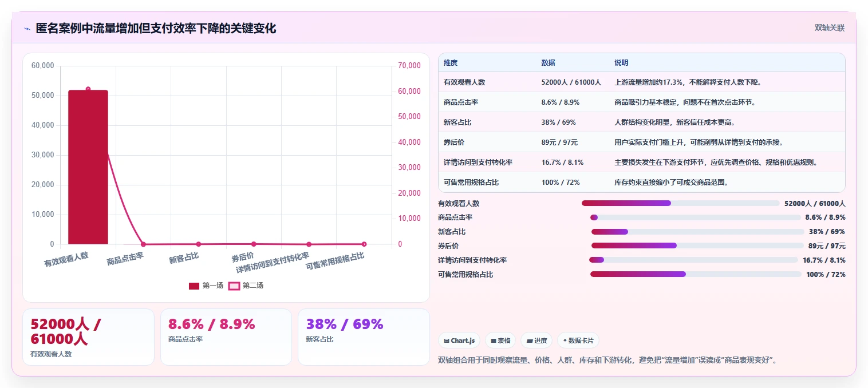Screen dimensions: 868x388
Task: Open the 8.6% / 8.9% 商品点击率 data card
Action: pos(226,337)
